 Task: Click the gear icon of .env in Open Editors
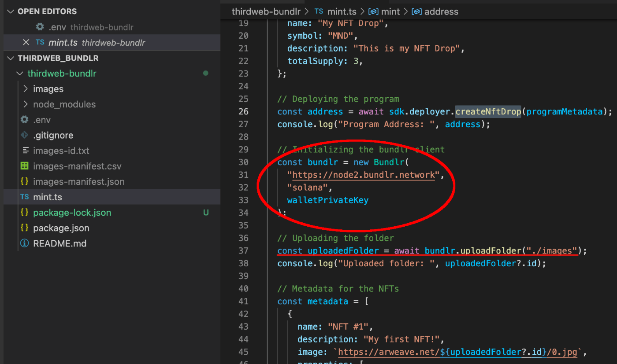[x=40, y=27]
